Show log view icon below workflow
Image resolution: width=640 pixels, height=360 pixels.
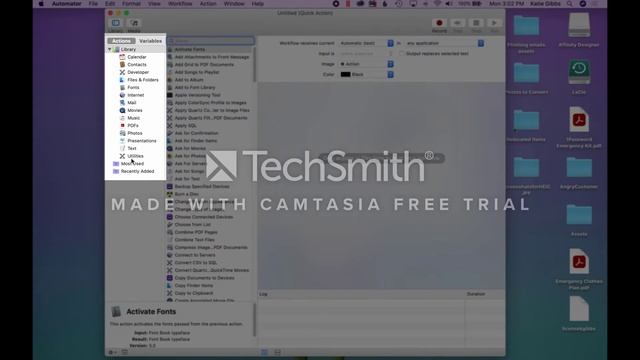click(x=264, y=352)
